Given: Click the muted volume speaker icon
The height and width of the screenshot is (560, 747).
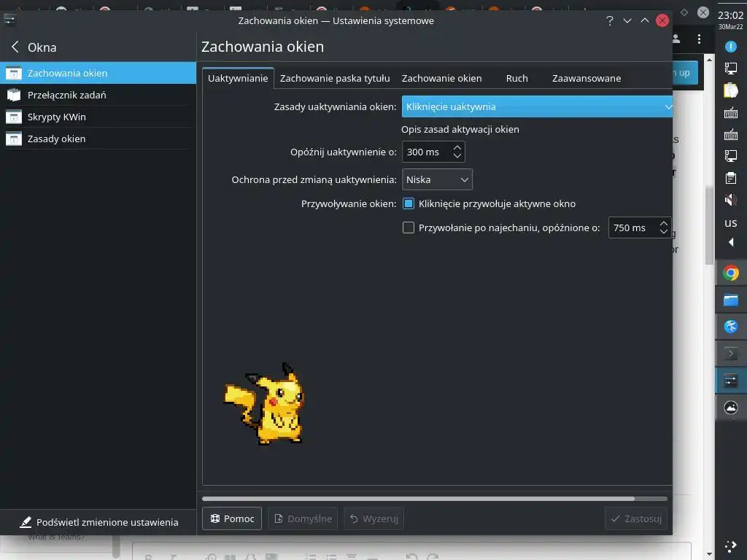Looking at the screenshot, I should click(x=730, y=200).
